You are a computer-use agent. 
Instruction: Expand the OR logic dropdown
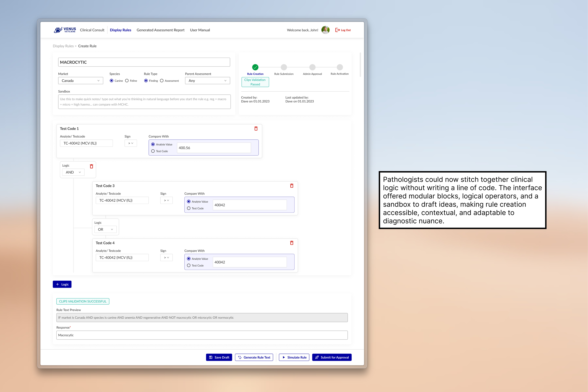pyautogui.click(x=105, y=230)
